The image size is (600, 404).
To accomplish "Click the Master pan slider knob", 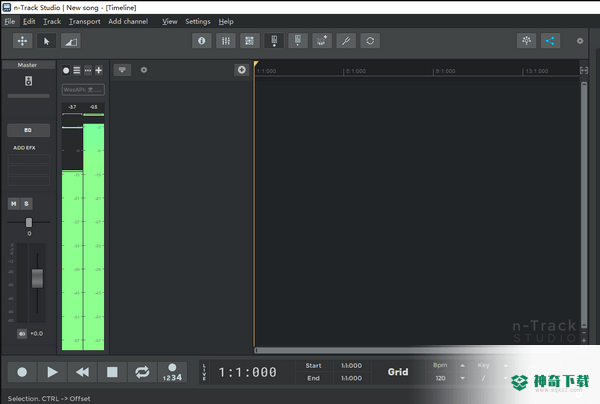I will 29,222.
